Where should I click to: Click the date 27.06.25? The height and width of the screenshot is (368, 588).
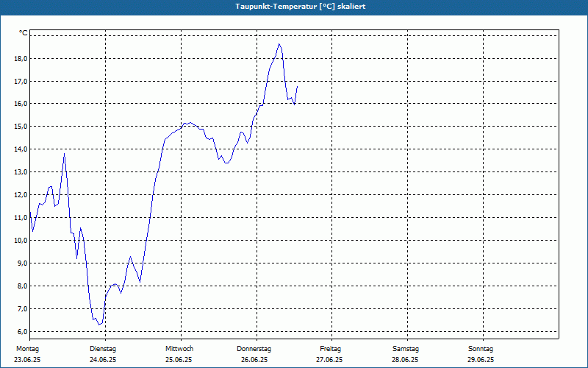tap(329, 360)
